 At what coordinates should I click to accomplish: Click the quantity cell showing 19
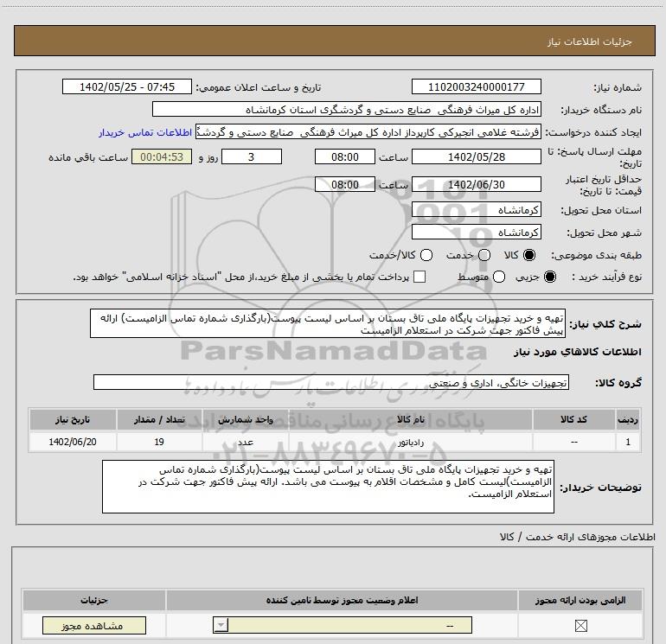159,442
